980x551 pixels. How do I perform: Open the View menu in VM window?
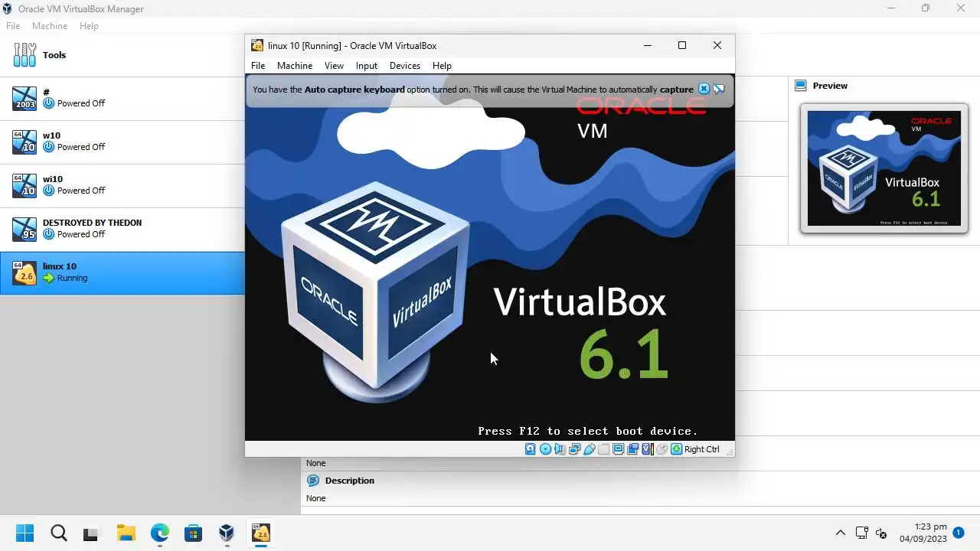coord(334,66)
